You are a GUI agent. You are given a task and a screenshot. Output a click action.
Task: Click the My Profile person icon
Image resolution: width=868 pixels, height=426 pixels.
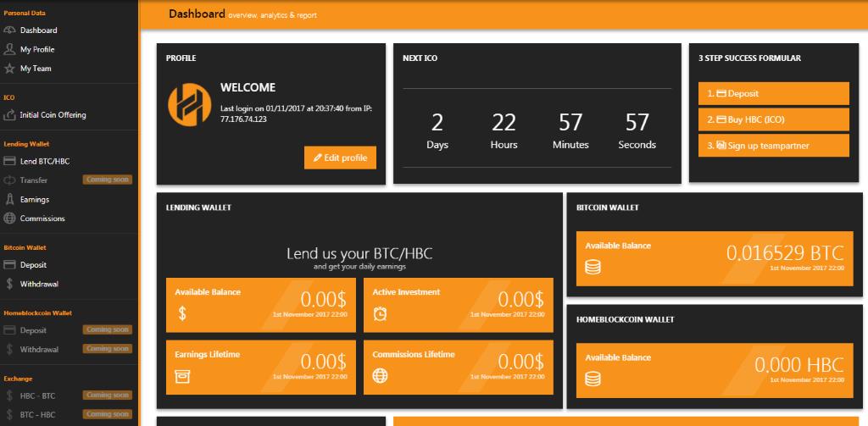tap(10, 49)
